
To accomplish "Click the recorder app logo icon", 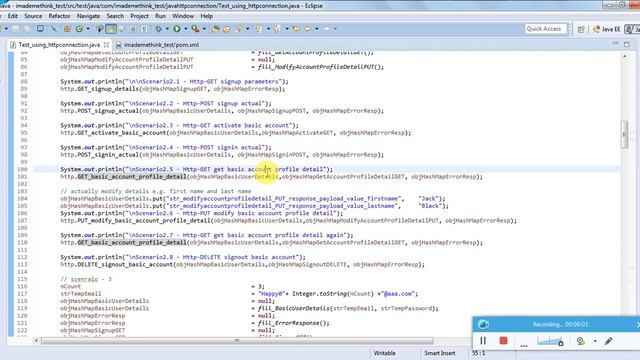I will [x=483, y=324].
